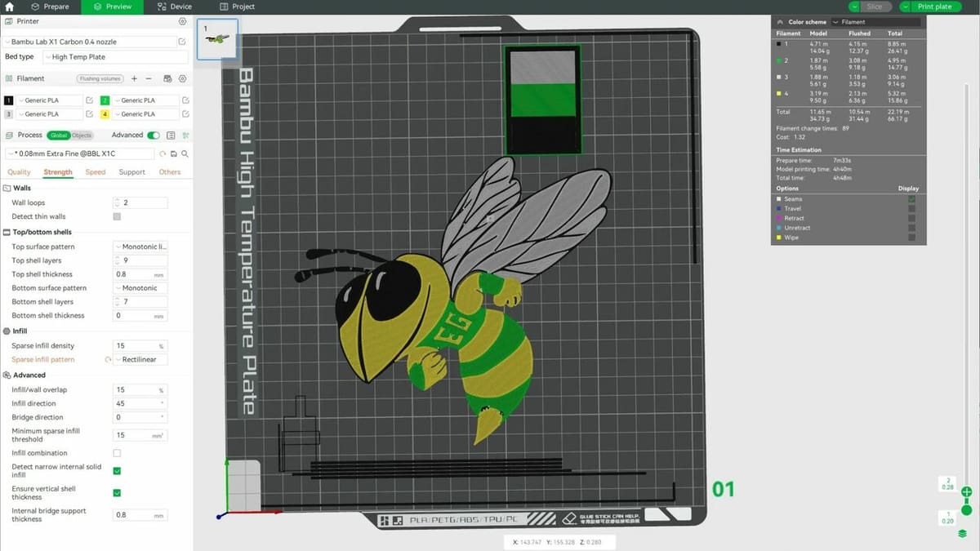Click the layer slider upper handle

(x=966, y=491)
